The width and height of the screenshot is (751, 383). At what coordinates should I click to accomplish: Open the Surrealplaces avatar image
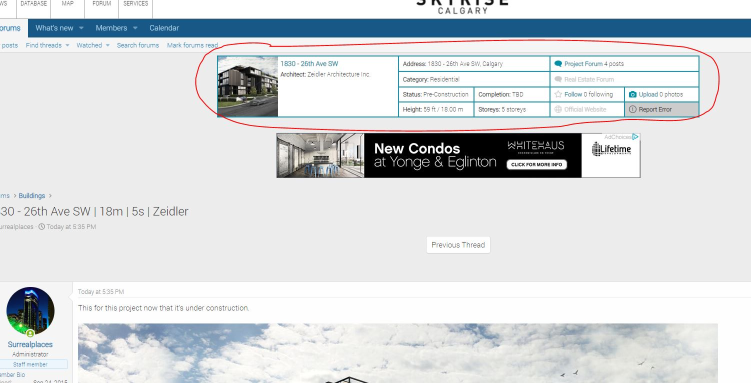pos(30,311)
